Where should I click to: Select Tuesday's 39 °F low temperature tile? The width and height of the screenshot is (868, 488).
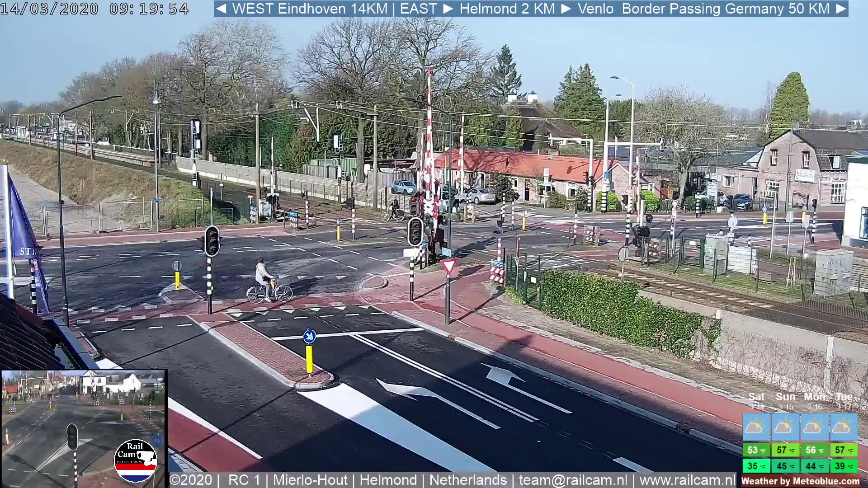click(x=843, y=466)
